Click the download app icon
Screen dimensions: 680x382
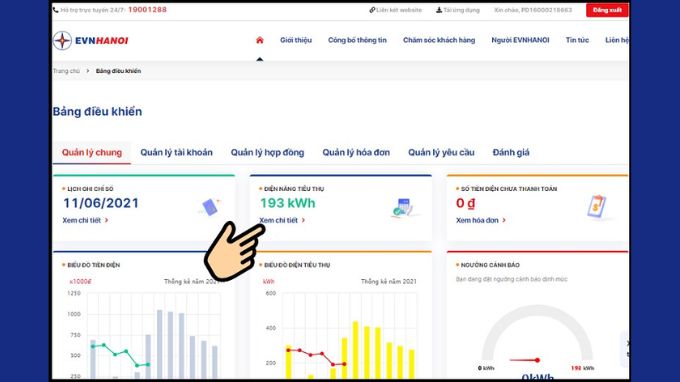439,10
